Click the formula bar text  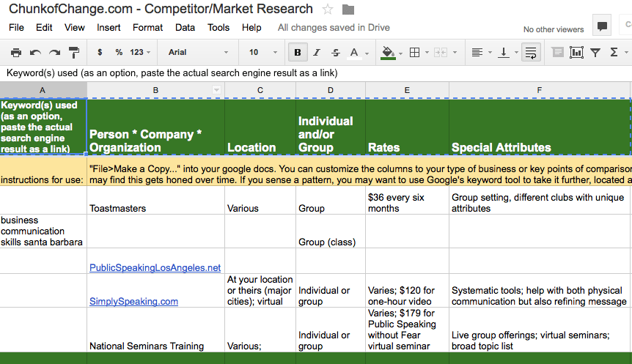point(172,73)
